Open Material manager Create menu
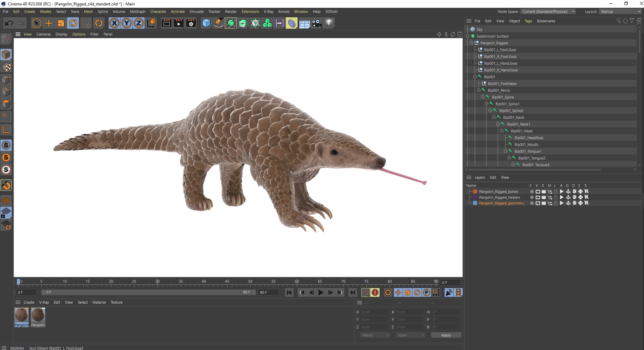 pyautogui.click(x=29, y=302)
